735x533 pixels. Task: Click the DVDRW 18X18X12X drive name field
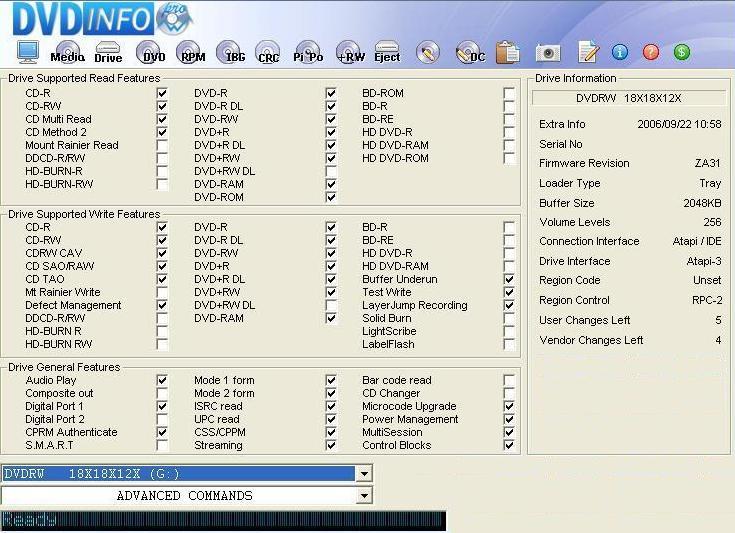click(x=629, y=98)
